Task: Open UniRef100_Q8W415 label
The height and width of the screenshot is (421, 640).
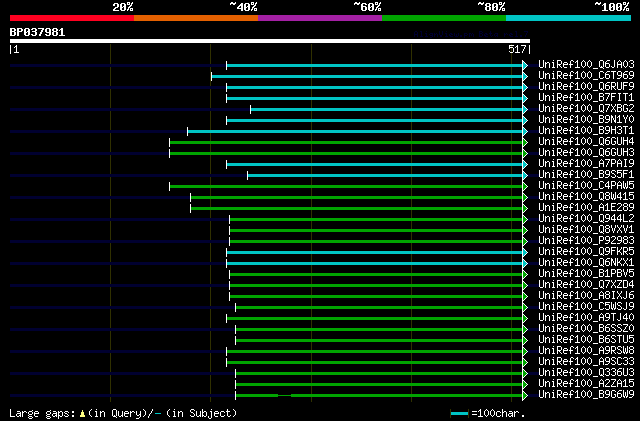Action: (586, 197)
